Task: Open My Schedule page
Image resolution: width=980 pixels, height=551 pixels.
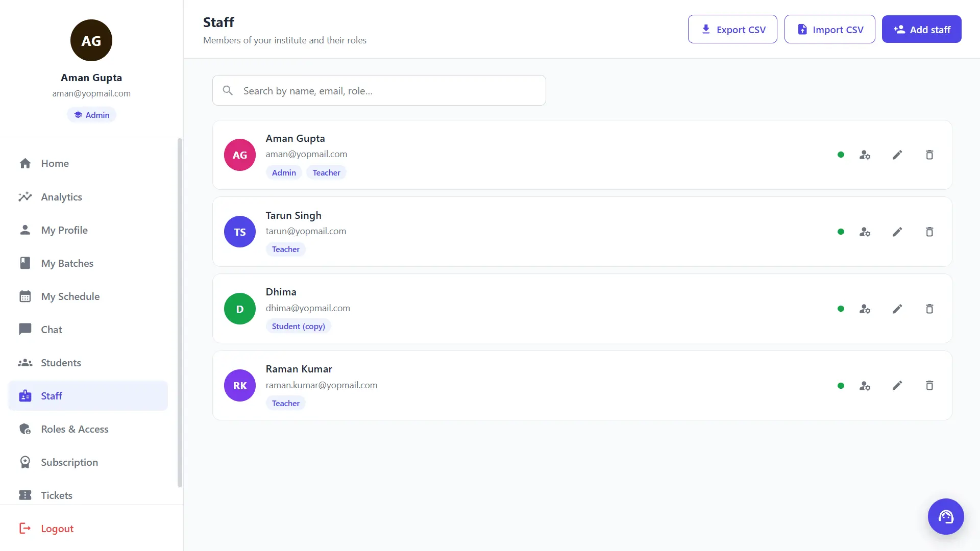Action: click(x=88, y=296)
